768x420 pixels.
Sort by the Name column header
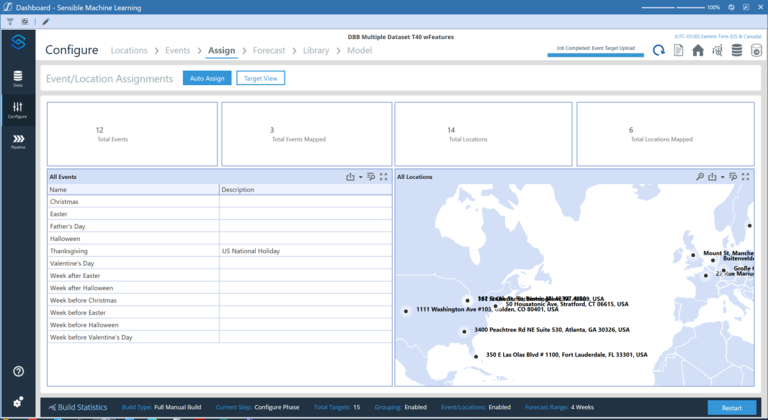point(133,190)
